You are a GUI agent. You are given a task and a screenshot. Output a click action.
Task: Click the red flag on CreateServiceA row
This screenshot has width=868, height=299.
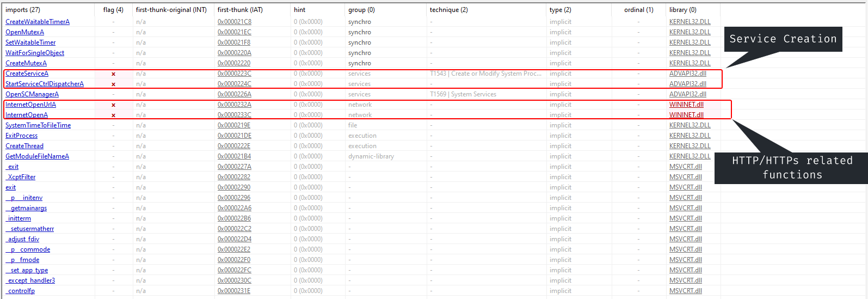(x=113, y=74)
